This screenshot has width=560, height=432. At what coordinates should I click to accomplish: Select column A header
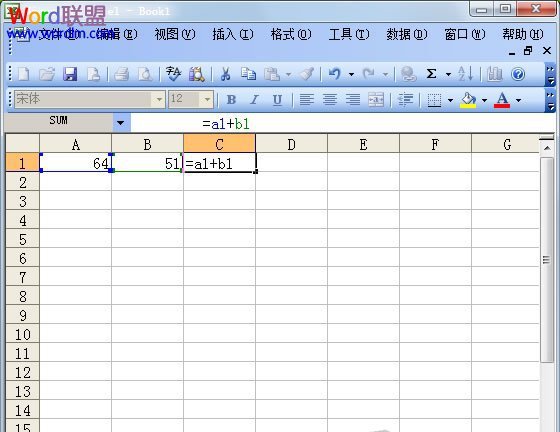pyautogui.click(x=75, y=144)
